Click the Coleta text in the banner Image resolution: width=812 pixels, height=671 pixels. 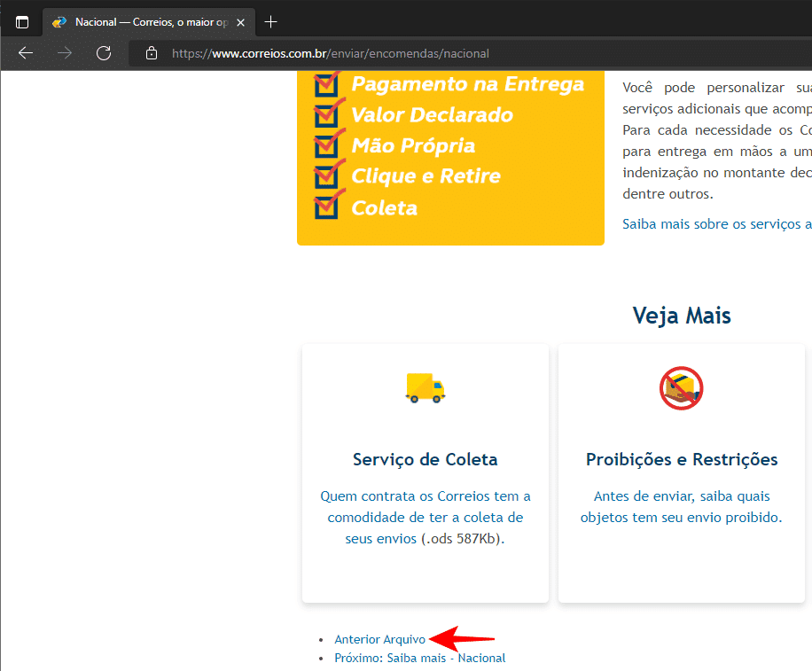(384, 208)
